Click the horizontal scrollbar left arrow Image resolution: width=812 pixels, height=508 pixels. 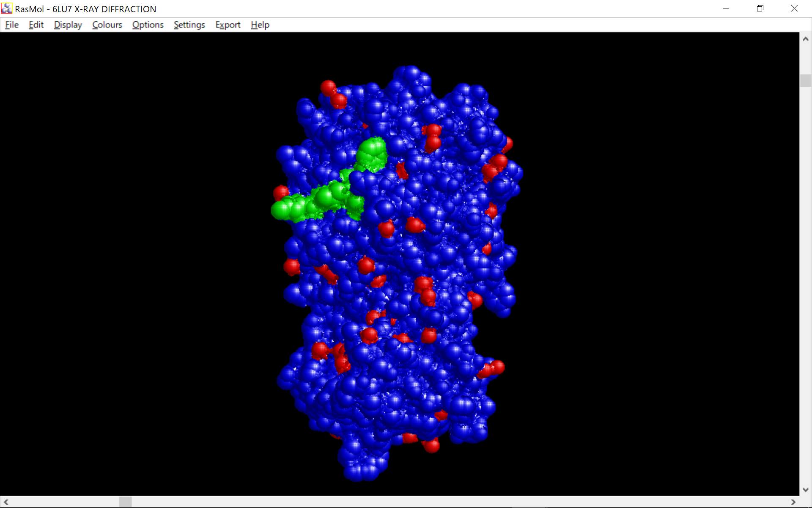[x=6, y=502]
